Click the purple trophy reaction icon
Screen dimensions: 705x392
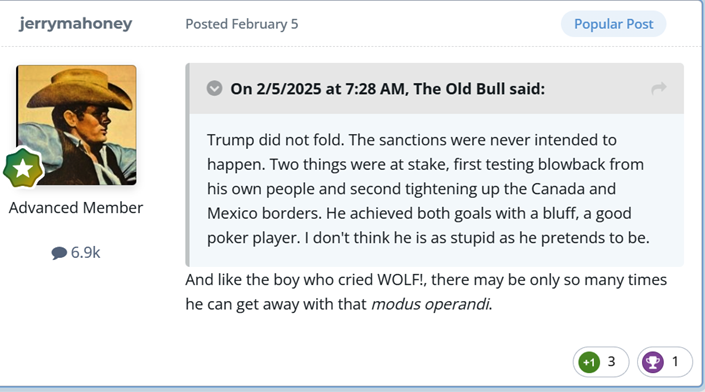pos(653,362)
